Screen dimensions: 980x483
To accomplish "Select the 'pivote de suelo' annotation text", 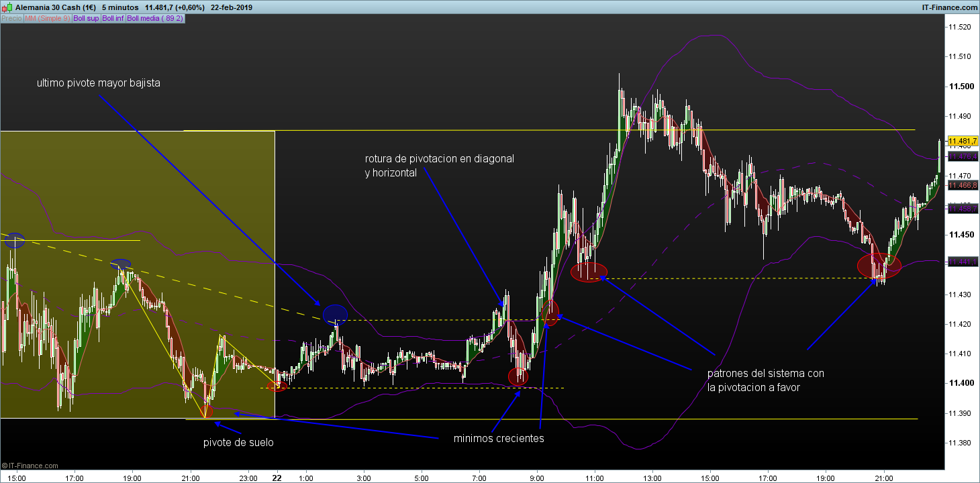I will [x=238, y=443].
